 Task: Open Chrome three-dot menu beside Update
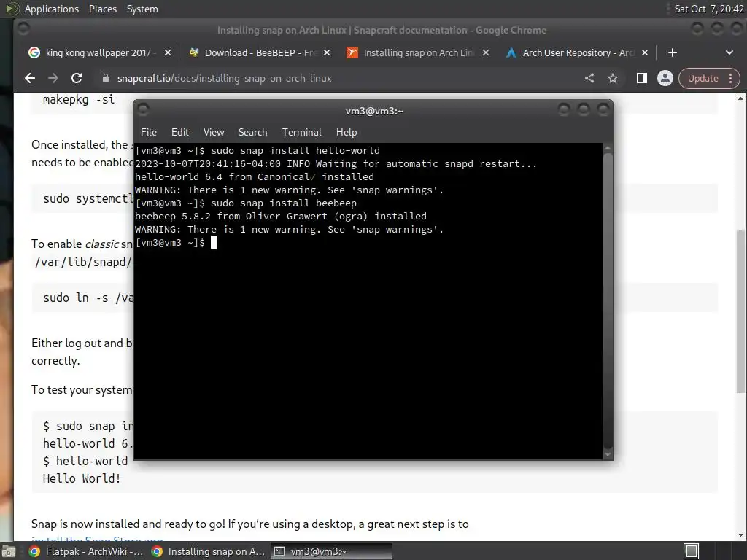pyautogui.click(x=730, y=78)
